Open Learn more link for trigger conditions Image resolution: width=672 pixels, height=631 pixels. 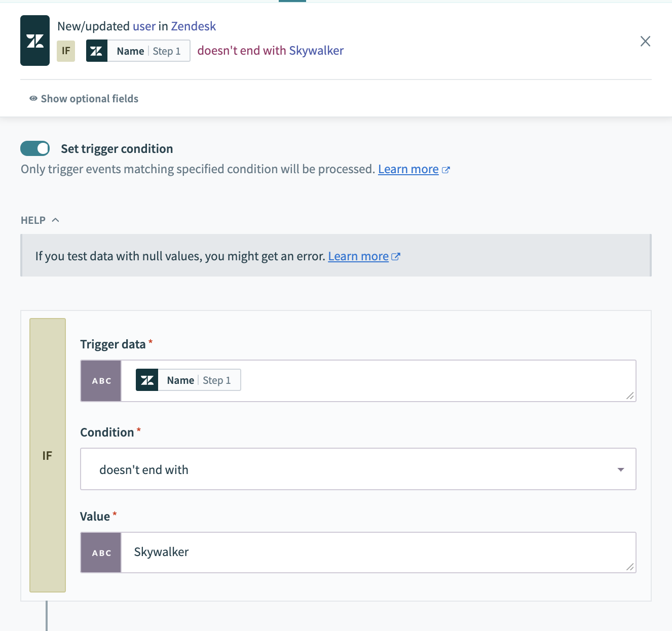pos(408,169)
